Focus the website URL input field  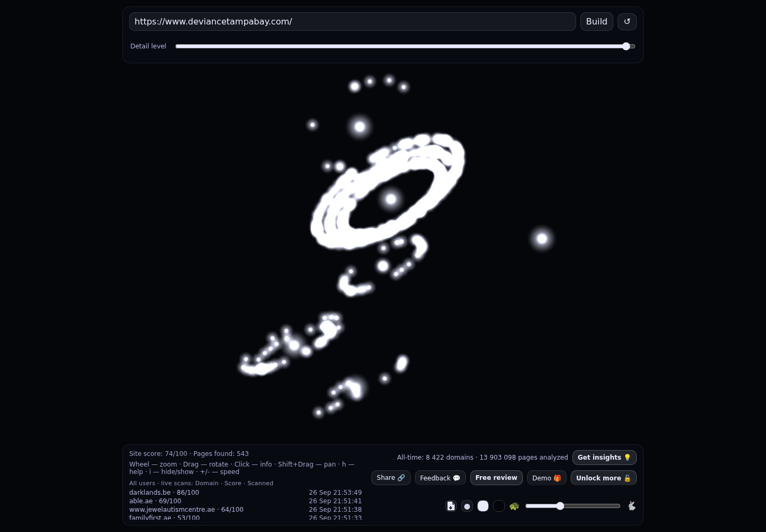pyautogui.click(x=353, y=22)
